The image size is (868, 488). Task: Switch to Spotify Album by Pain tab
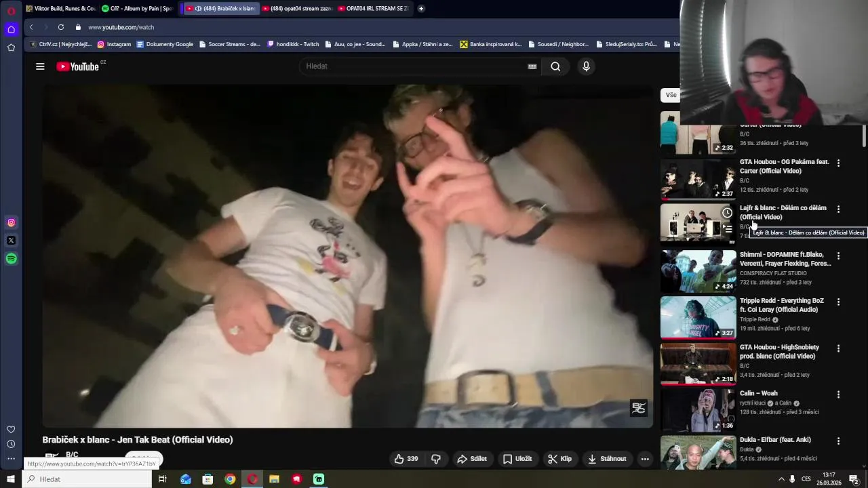[137, 8]
